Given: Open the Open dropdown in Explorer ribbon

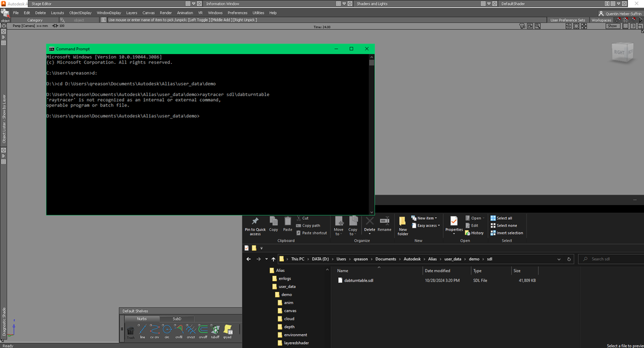Looking at the screenshot, I should click(475, 218).
